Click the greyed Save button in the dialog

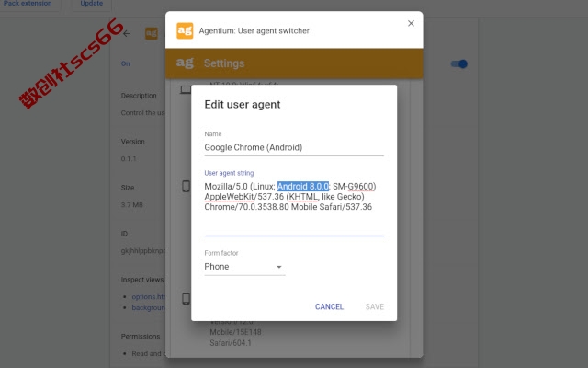[x=374, y=306]
